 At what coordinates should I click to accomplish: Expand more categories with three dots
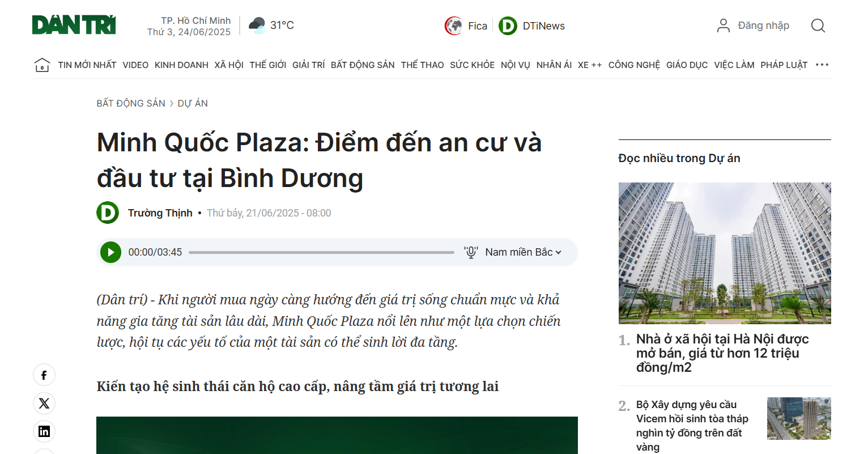tap(822, 65)
